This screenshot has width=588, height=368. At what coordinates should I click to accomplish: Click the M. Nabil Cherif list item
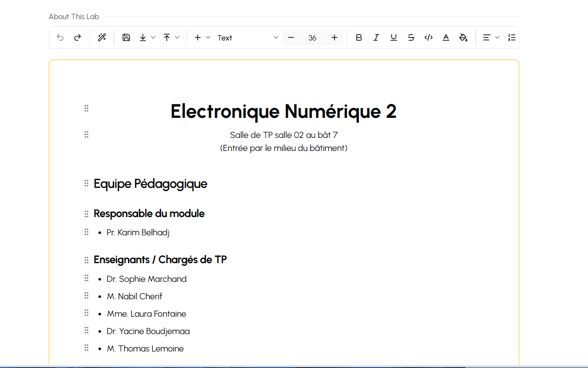(135, 296)
